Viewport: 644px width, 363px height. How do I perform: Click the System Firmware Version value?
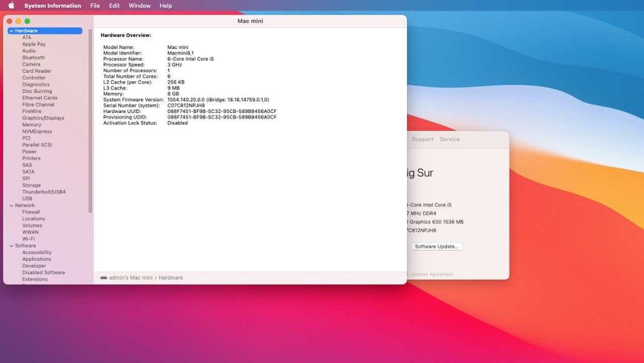click(x=218, y=100)
